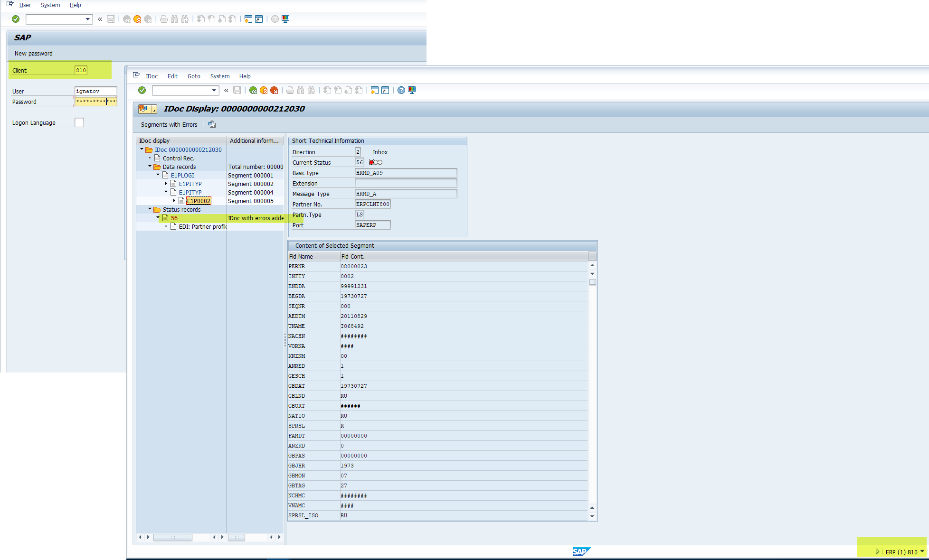This screenshot has height=560, width=929.
Task: Open the Help menu in IDoc window
Action: tap(245, 76)
